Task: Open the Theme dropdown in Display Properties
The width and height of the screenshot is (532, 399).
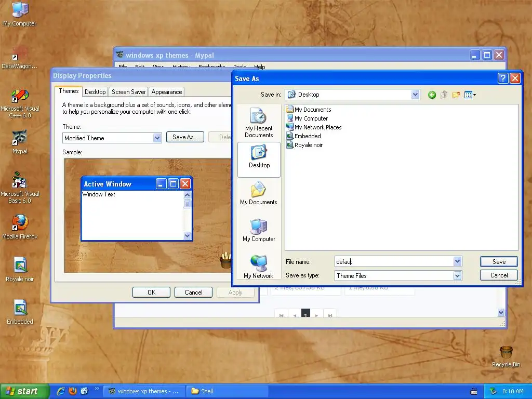Action: [x=157, y=138]
